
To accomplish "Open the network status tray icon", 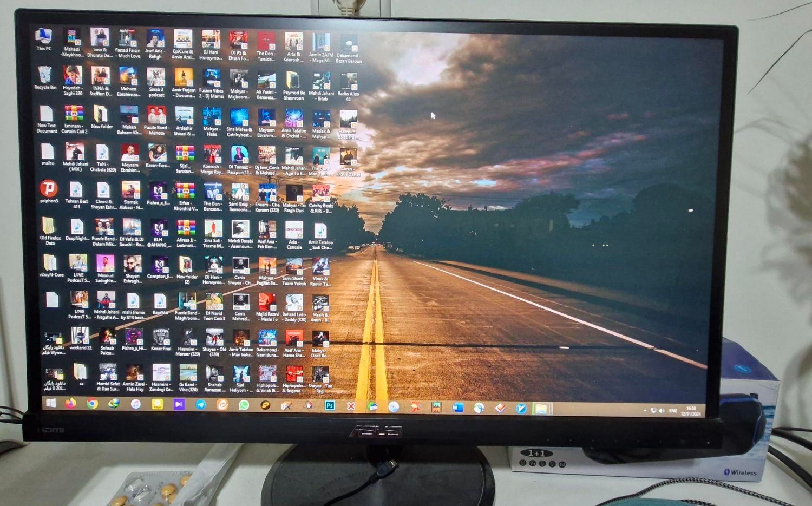I will [x=653, y=411].
